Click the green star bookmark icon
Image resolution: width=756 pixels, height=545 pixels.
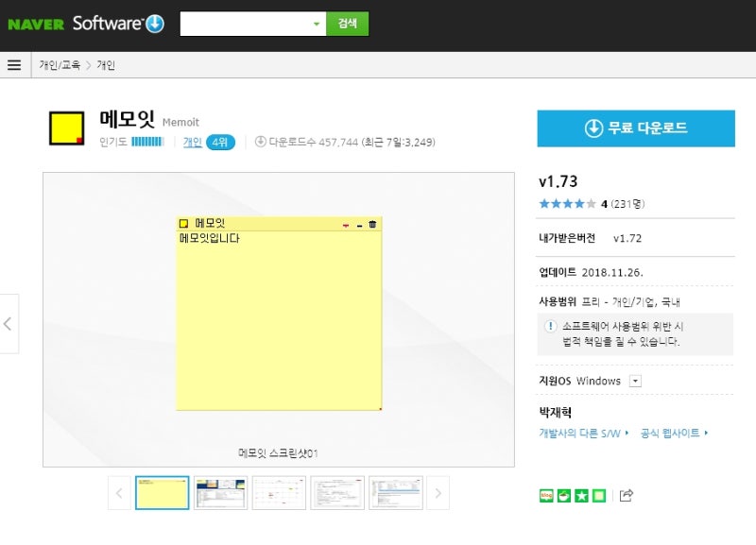pyautogui.click(x=581, y=495)
